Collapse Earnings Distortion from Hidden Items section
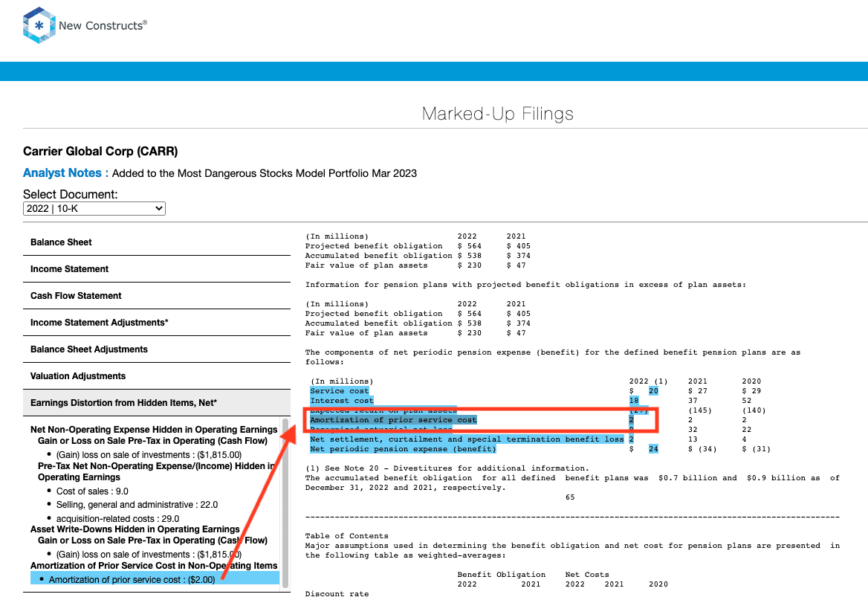This screenshot has width=868, height=597. (x=157, y=403)
